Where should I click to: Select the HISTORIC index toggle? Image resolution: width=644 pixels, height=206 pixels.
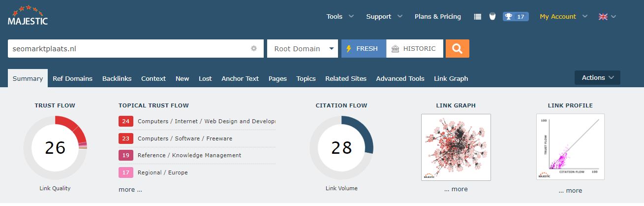pyautogui.click(x=415, y=49)
